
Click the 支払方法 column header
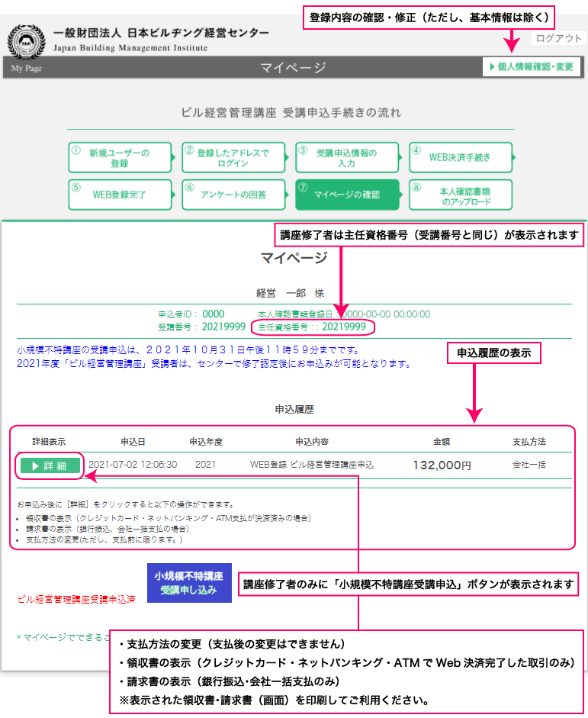tap(529, 442)
